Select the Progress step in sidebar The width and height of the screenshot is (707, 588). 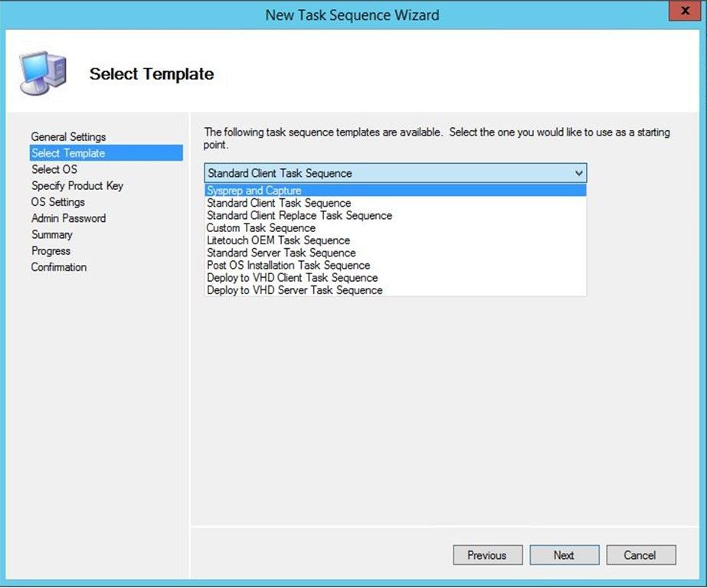[51, 251]
